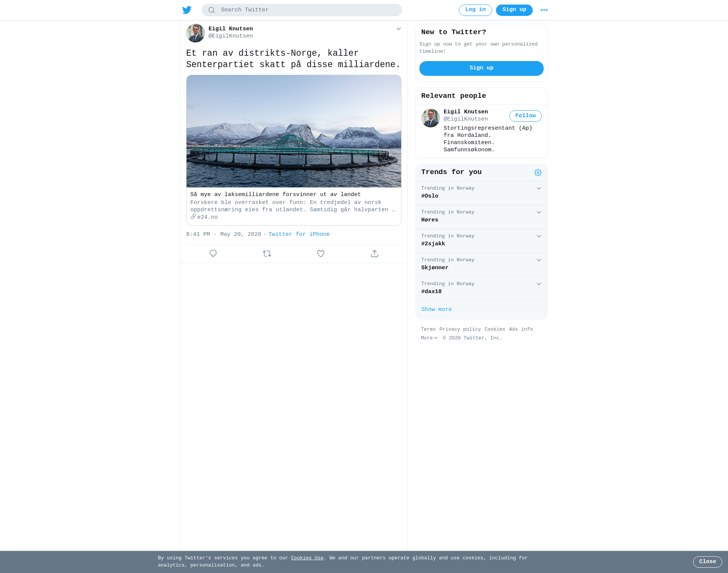
Task: Like the tweet with the heart icon
Action: click(321, 254)
